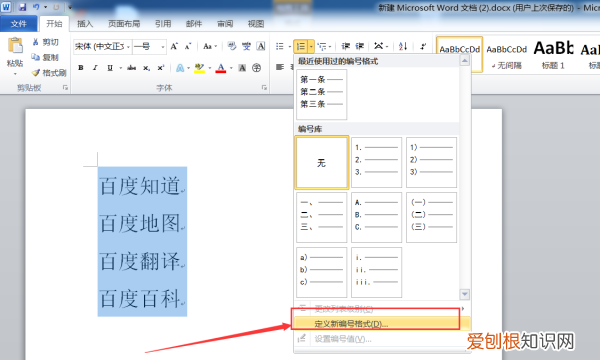The height and width of the screenshot is (360, 600).
Task: Toggle Underline formatting
Action: pyautogui.click(x=110, y=68)
